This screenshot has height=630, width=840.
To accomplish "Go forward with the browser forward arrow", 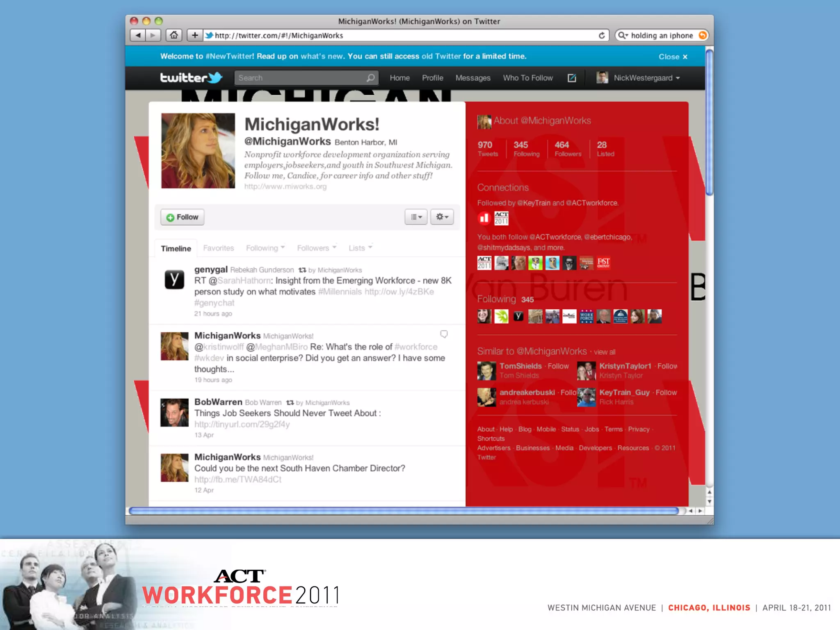I will click(153, 35).
